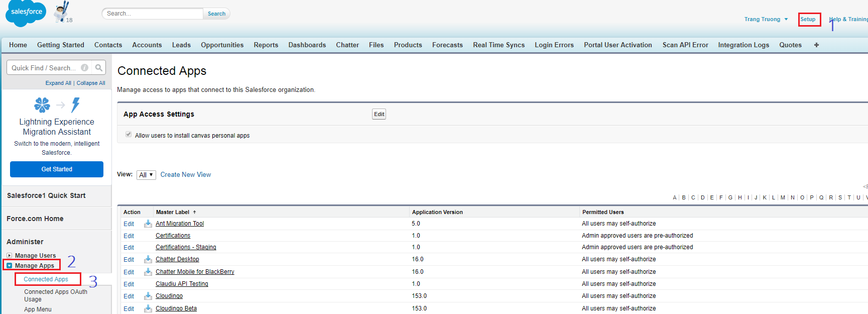Open the View dropdown set to All
This screenshot has height=314, width=868.
[x=146, y=175]
